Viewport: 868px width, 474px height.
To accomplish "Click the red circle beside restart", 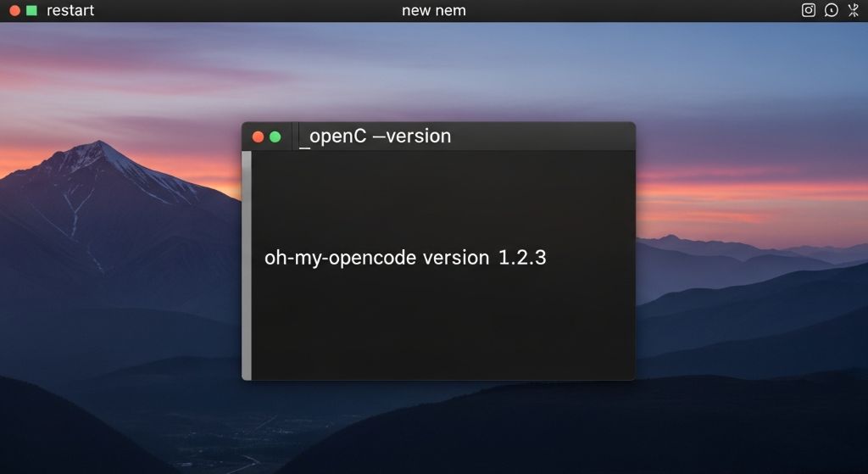I will tap(14, 11).
